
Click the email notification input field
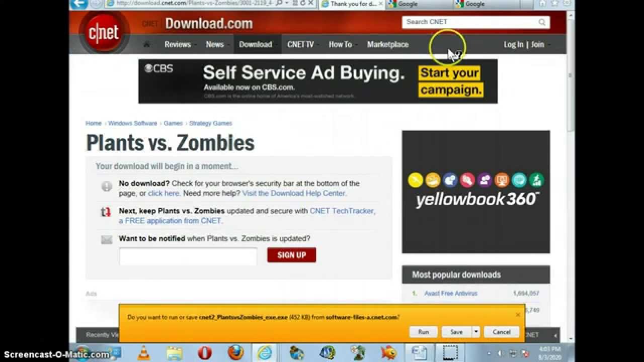pyautogui.click(x=188, y=256)
